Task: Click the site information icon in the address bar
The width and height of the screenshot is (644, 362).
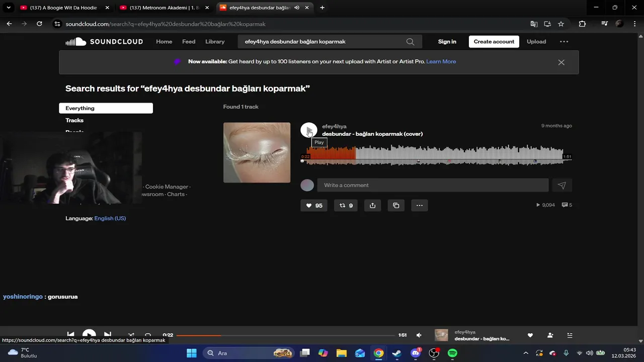Action: click(x=57, y=24)
